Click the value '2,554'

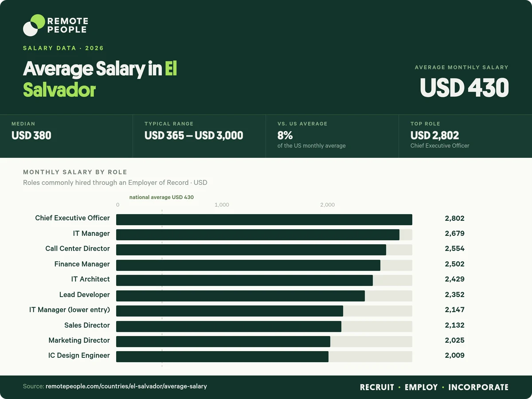click(x=455, y=249)
